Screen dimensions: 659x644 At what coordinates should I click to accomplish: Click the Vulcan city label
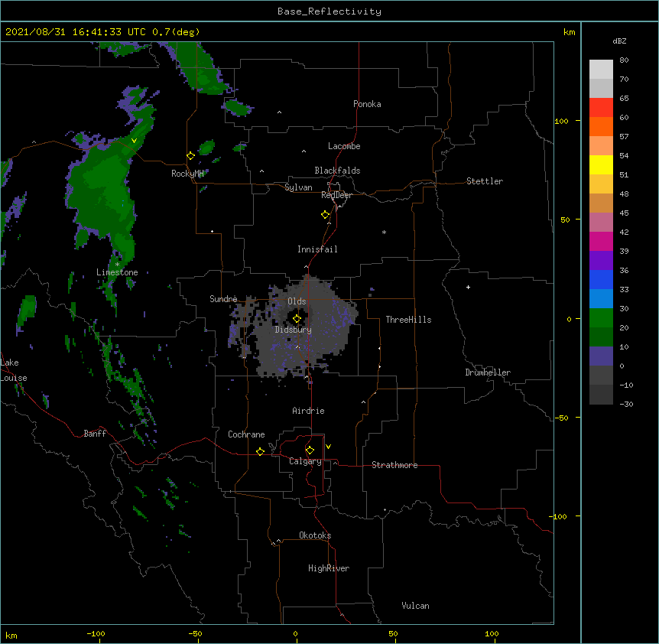point(415,606)
